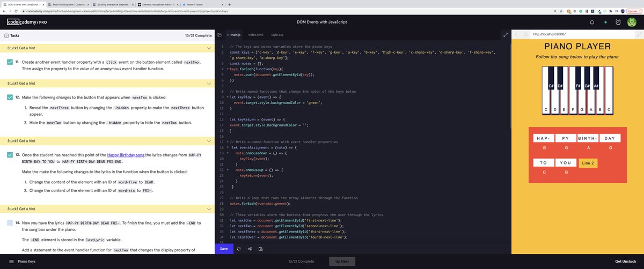The width and height of the screenshot is (644, 269).
Task: Open the file explorer folder icon
Action: 219,35
